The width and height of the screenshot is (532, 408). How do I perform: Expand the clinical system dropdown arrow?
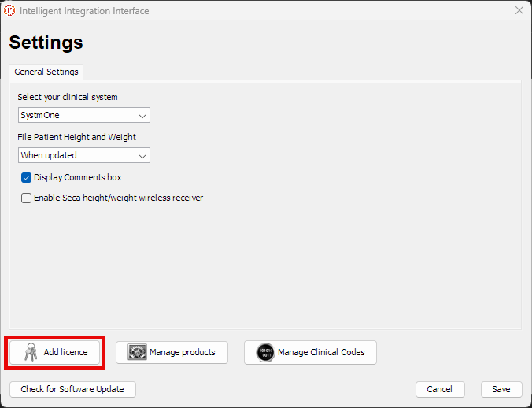coord(142,116)
